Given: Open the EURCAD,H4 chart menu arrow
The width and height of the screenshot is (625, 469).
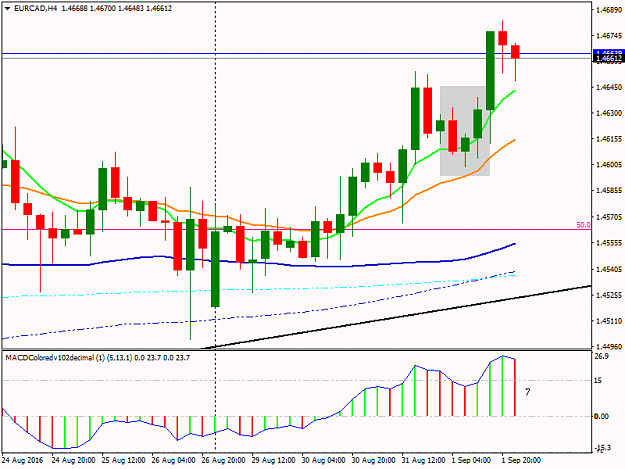Looking at the screenshot, I should (7, 8).
